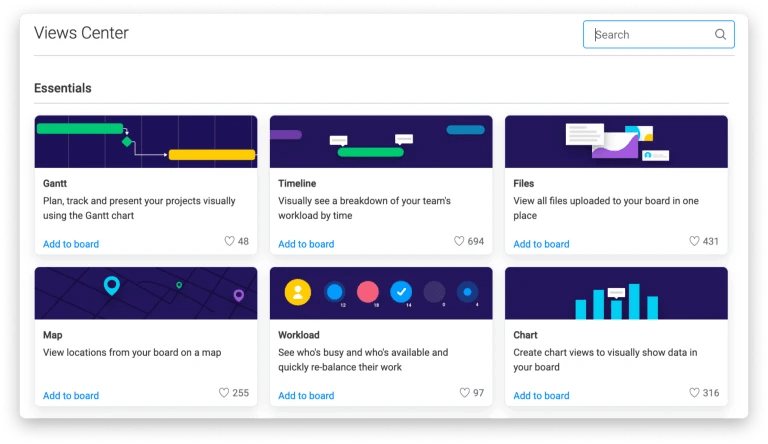Image resolution: width=768 pixels, height=444 pixels.
Task: Click the Views Center title
Action: coord(81,33)
